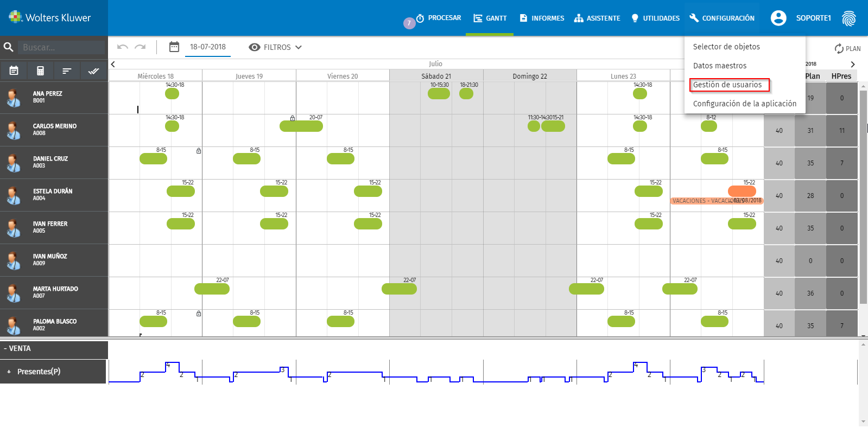Expand the Presentes(P) row
The image size is (868, 428).
9,372
